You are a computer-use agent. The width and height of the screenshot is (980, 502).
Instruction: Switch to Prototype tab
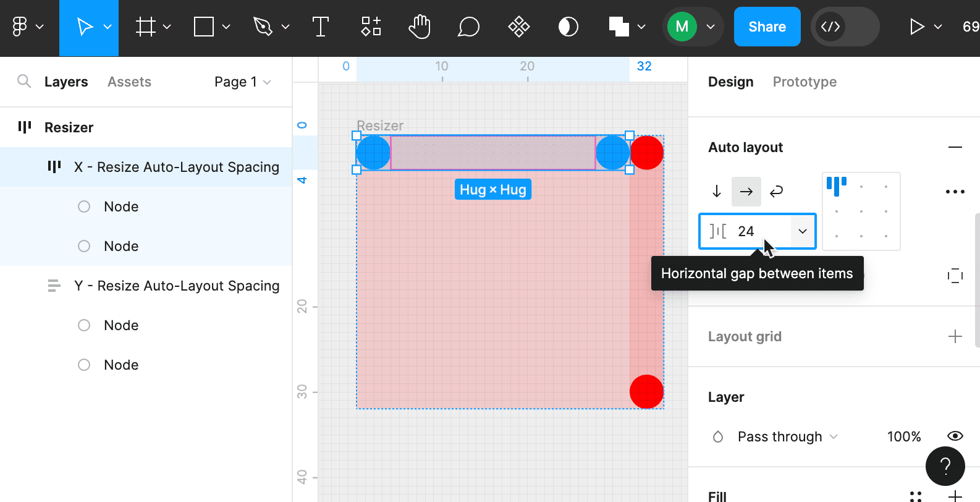[805, 82]
